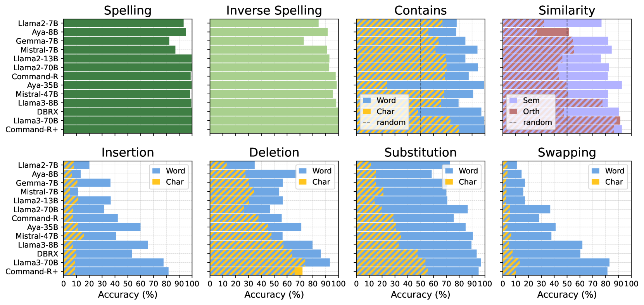The height and width of the screenshot is (305, 644).
Task: Click the blue Word swatch in Contains legend
Action: coord(367,101)
